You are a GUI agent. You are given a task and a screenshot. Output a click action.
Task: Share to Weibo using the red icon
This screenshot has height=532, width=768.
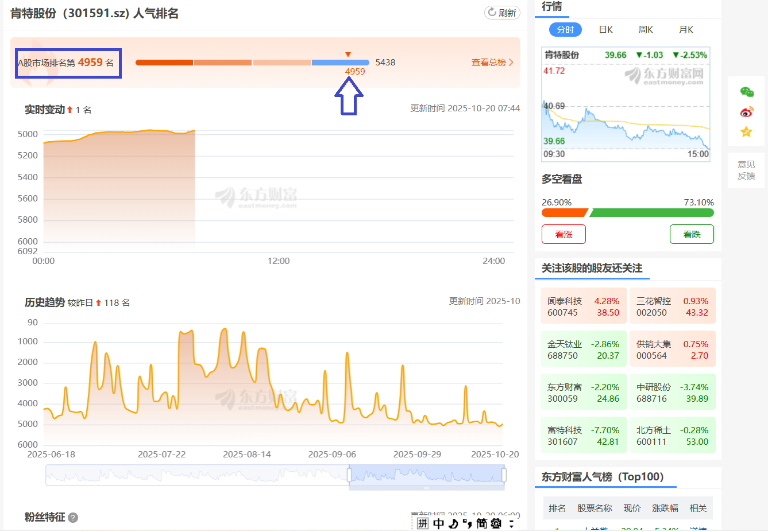(746, 112)
